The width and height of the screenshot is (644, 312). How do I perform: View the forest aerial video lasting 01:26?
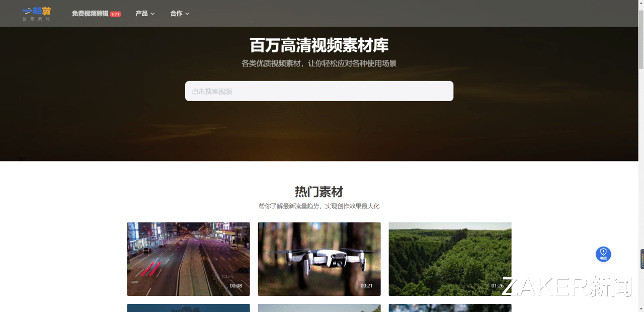tap(450, 259)
